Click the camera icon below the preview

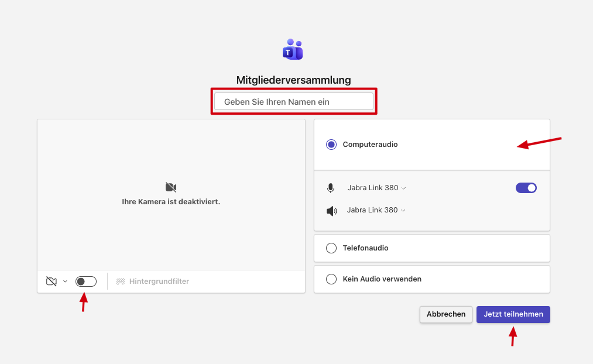click(52, 281)
